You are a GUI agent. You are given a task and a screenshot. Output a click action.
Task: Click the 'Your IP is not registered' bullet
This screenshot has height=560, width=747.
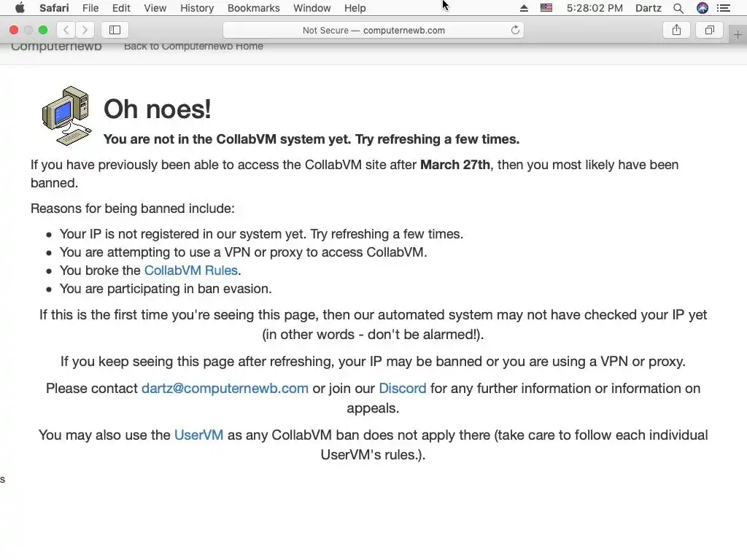pyautogui.click(x=261, y=234)
